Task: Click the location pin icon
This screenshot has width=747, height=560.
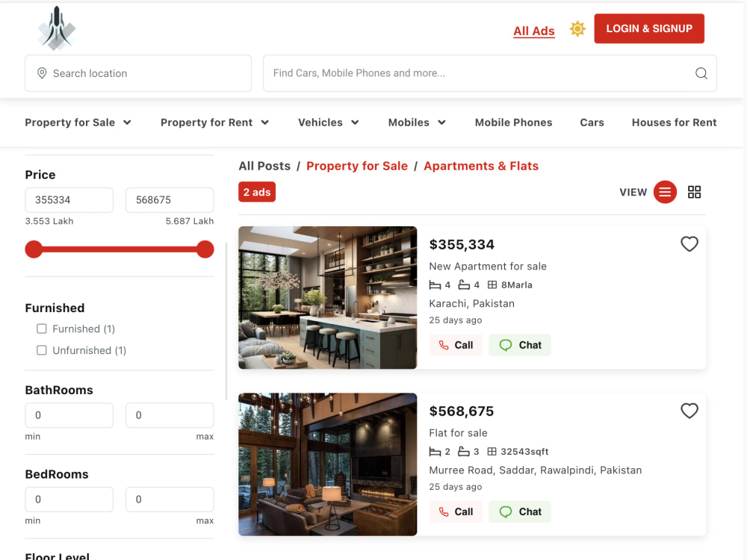Action: pos(42,73)
